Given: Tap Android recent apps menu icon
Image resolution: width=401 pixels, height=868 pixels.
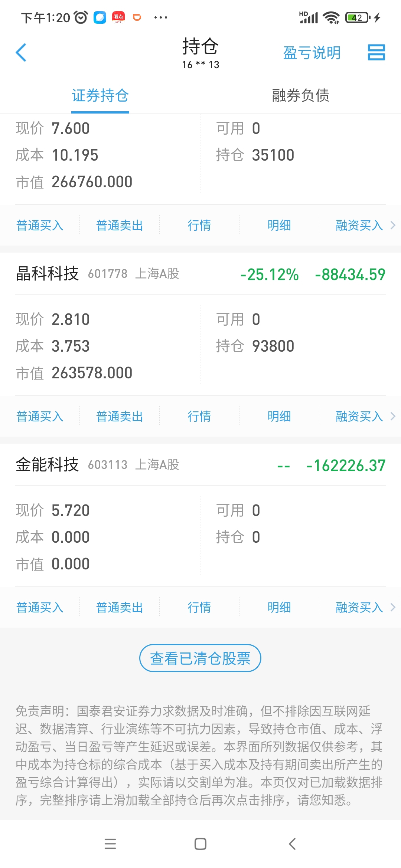Looking at the screenshot, I should click(x=110, y=844).
